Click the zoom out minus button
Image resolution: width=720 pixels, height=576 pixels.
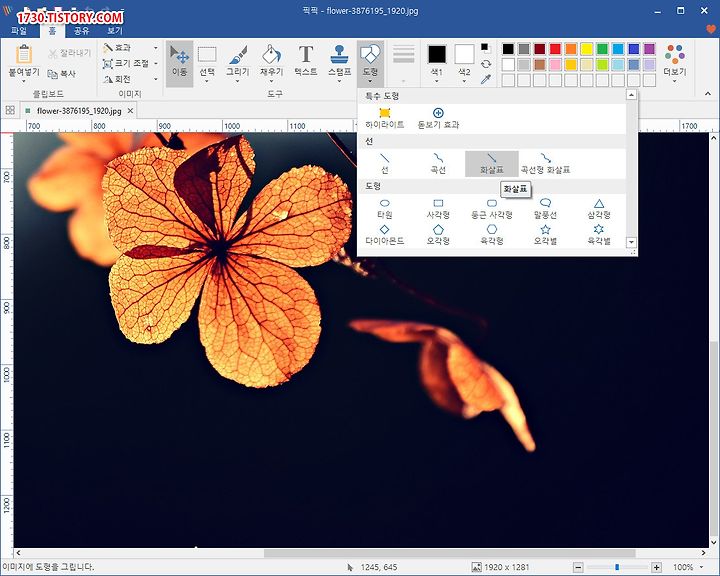click(x=579, y=568)
